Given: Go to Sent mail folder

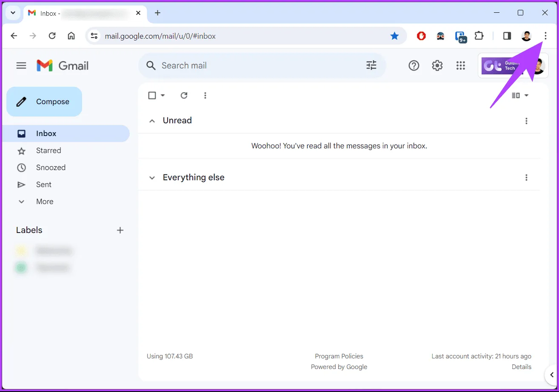Looking at the screenshot, I should [44, 185].
